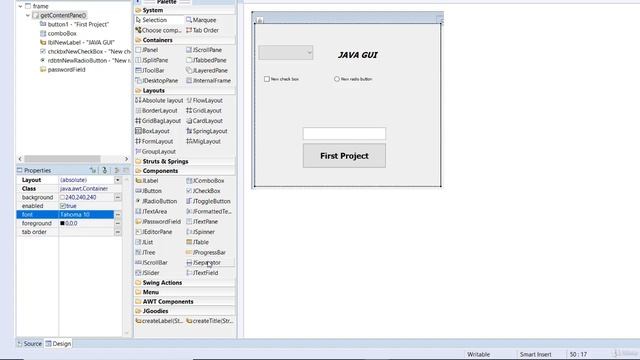
Task: Click the structure tree horizontal scrollbar
Action: (62, 159)
